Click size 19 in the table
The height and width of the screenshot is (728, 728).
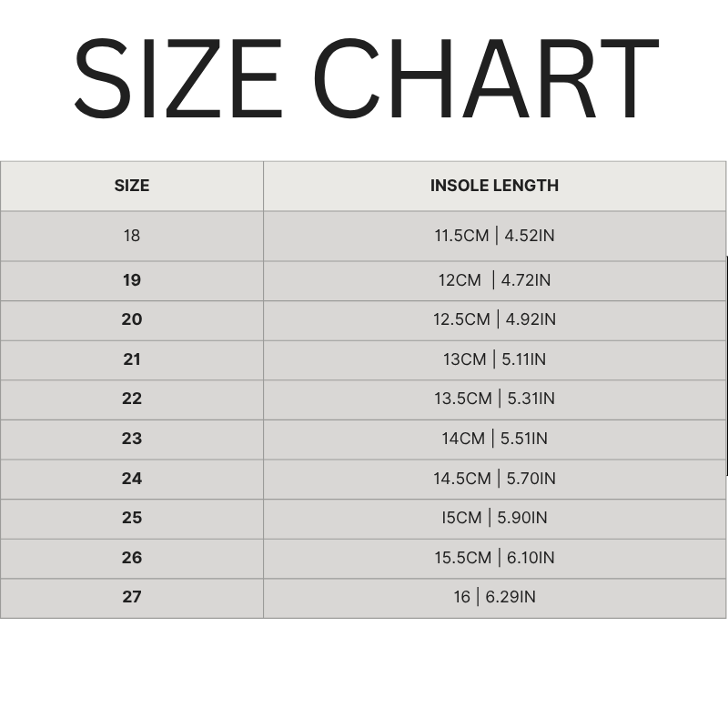tap(132, 280)
